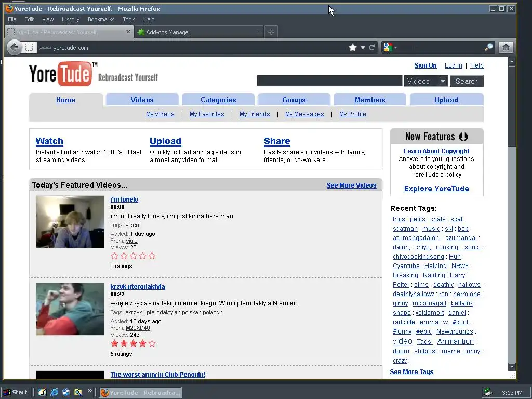Screen dimensions: 532x399
Task: Click the page scrollbar up arrow
Action: coord(512,61)
